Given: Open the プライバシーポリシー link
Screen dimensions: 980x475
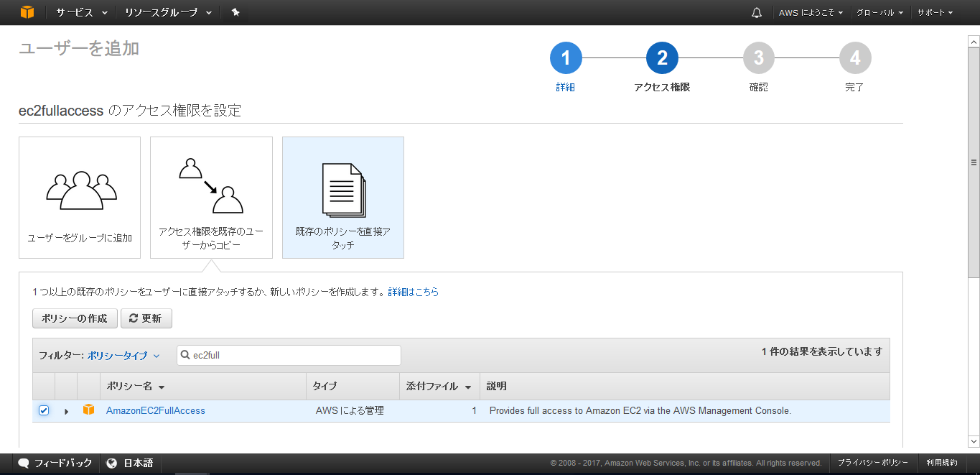Looking at the screenshot, I should pos(872,464).
